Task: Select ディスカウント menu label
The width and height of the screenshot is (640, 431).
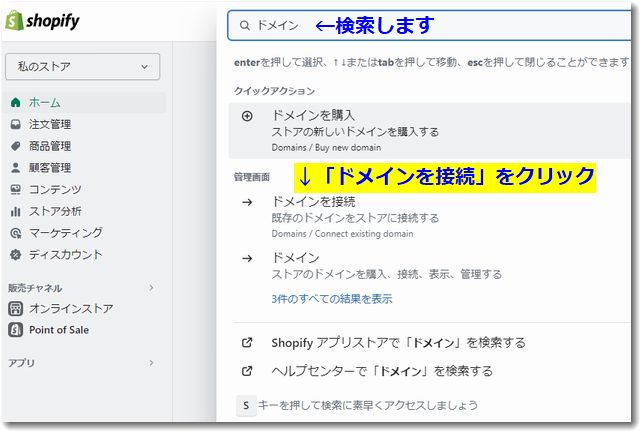Action: 66,255
